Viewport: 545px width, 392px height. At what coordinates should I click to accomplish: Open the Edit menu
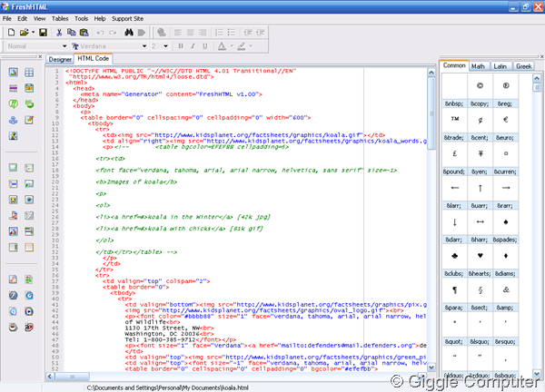pyautogui.click(x=22, y=19)
